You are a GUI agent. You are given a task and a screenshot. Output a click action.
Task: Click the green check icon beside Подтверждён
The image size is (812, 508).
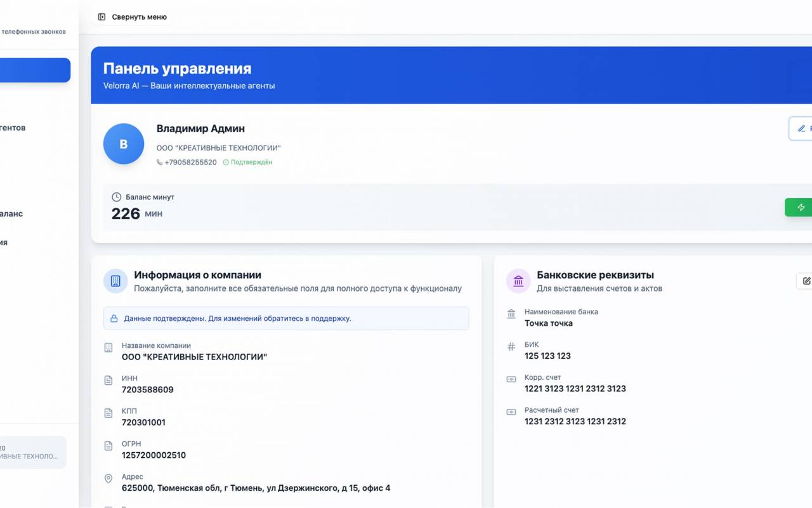(x=226, y=163)
